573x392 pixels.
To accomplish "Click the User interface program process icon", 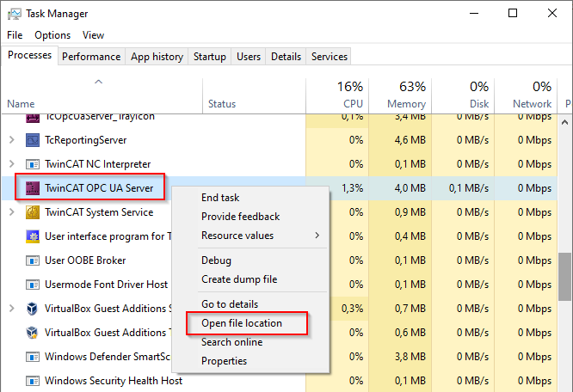I will pyautogui.click(x=33, y=236).
